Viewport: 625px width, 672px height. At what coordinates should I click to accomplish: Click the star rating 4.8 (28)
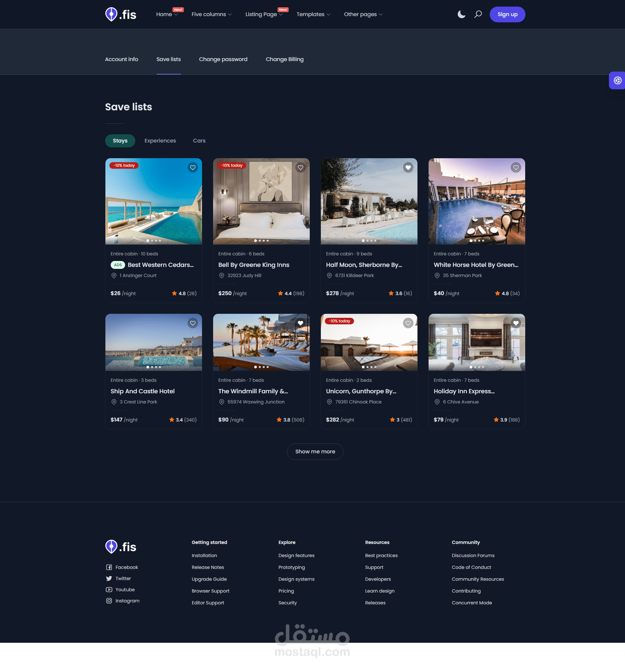(184, 293)
